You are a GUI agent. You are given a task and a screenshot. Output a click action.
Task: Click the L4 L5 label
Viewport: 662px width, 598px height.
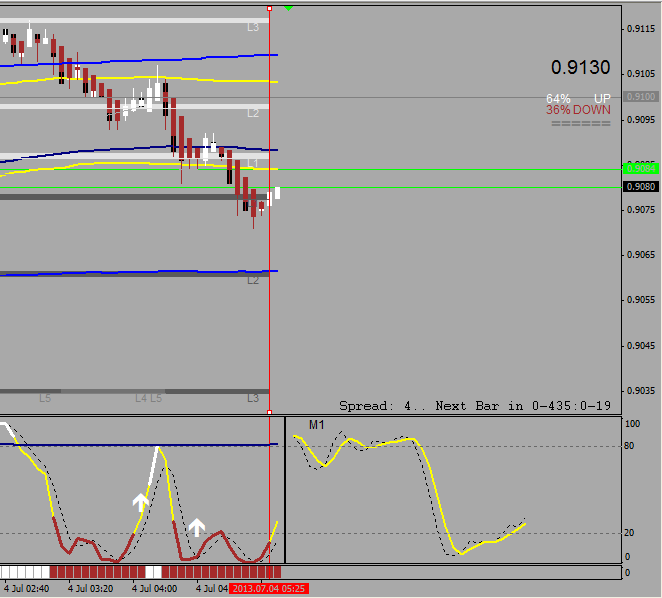(x=149, y=398)
